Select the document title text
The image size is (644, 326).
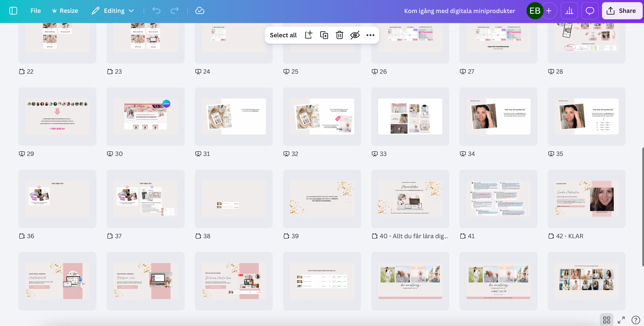tap(460, 11)
